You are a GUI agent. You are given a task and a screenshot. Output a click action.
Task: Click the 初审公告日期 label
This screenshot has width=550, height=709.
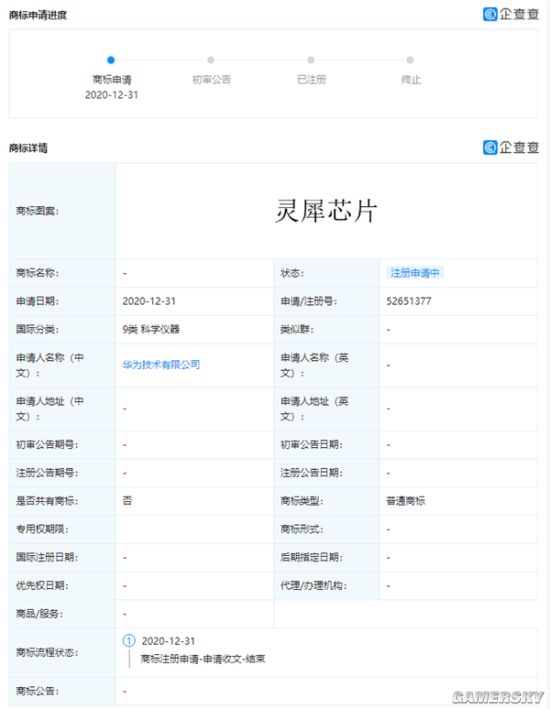(311, 444)
